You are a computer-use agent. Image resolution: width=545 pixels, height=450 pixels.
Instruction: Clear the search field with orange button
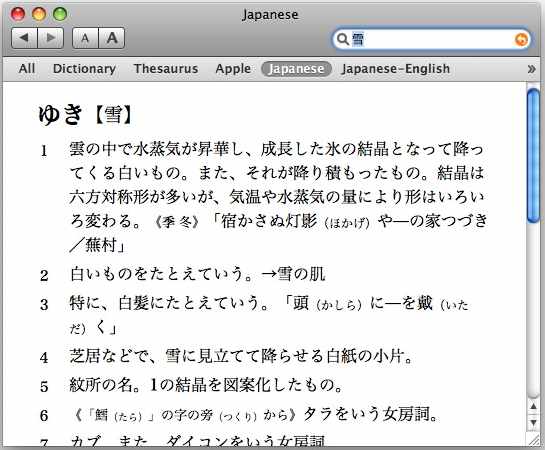point(521,40)
